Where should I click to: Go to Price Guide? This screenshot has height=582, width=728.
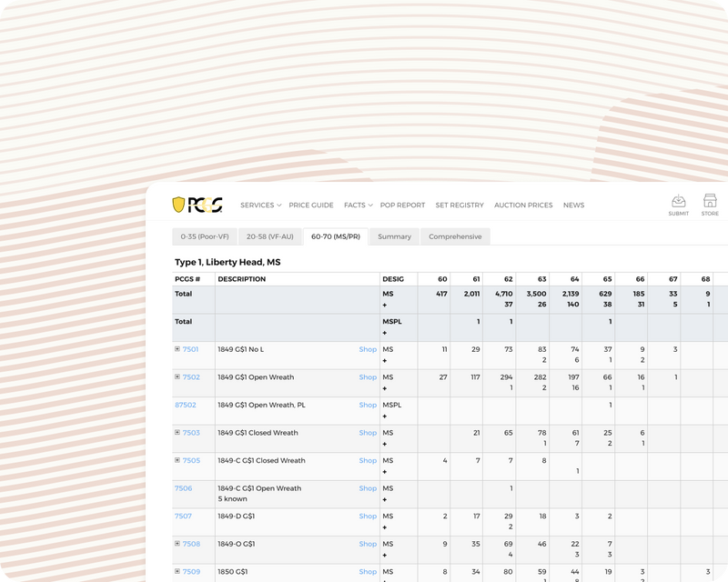(311, 206)
